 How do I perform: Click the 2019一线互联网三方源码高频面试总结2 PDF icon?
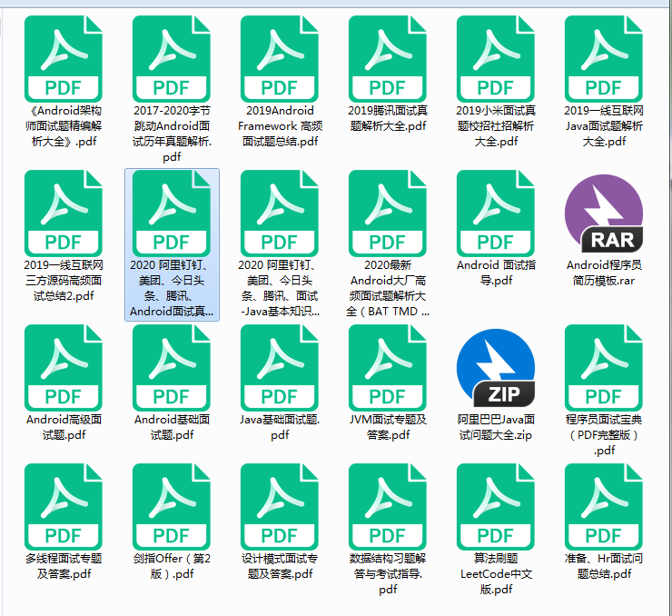(64, 213)
